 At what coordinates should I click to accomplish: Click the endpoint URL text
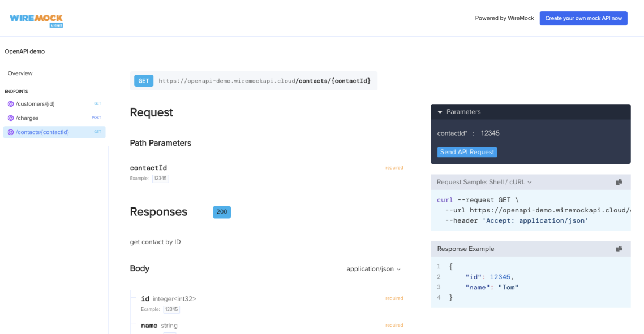[x=264, y=81]
